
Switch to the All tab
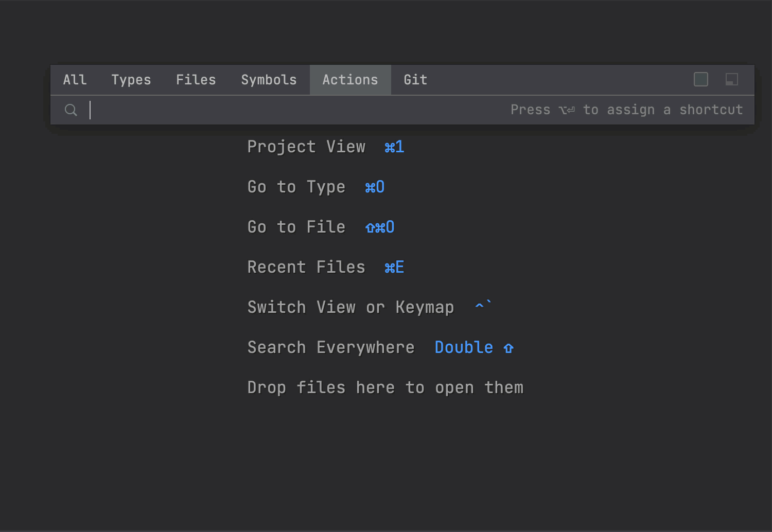pos(75,80)
